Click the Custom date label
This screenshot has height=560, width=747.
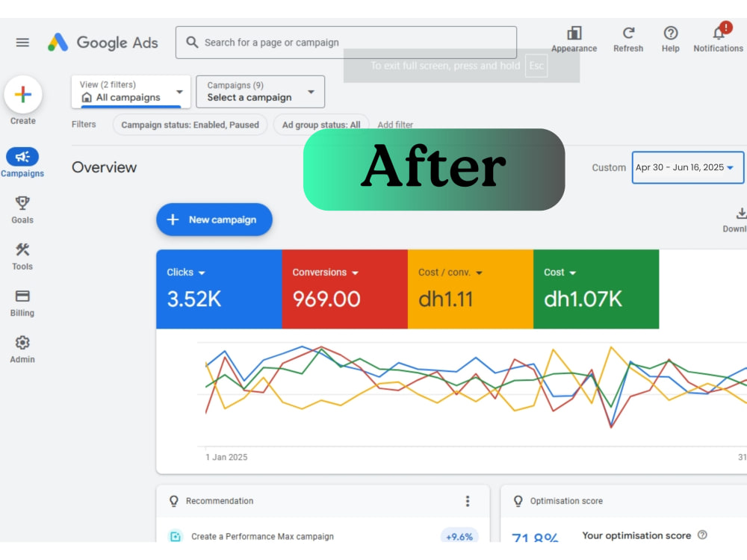click(x=609, y=167)
